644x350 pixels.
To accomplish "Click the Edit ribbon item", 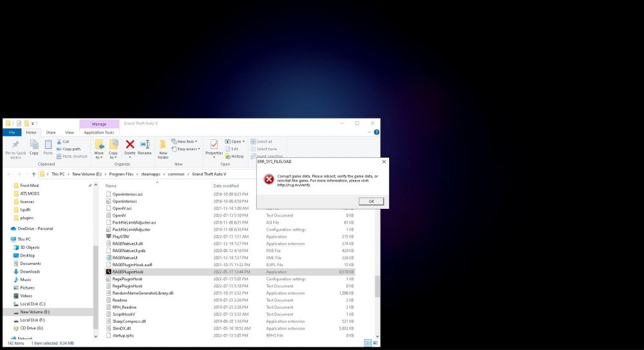I will 232,149.
